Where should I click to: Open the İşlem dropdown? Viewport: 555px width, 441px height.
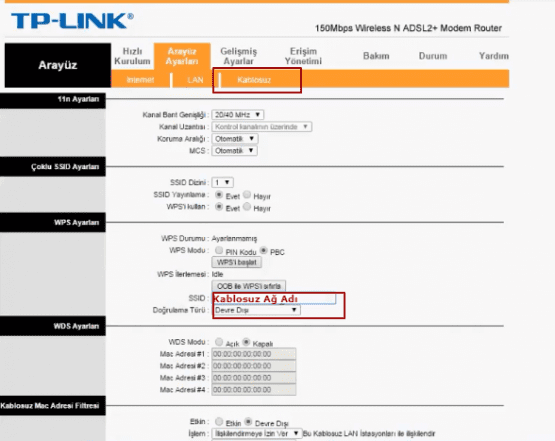pyautogui.click(x=257, y=434)
